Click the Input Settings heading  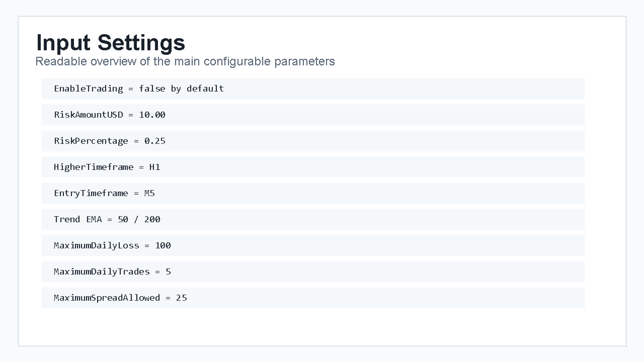[x=111, y=43]
